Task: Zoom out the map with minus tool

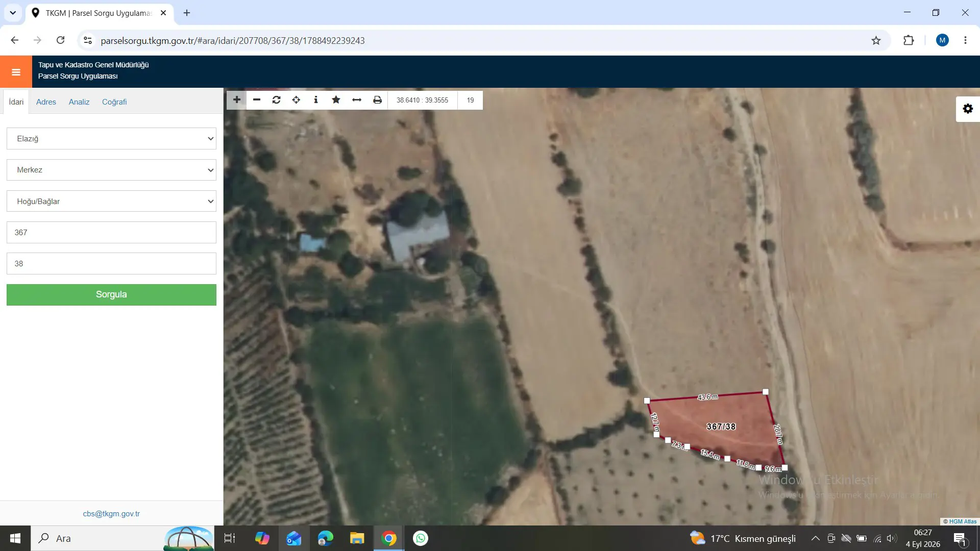Action: (257, 100)
